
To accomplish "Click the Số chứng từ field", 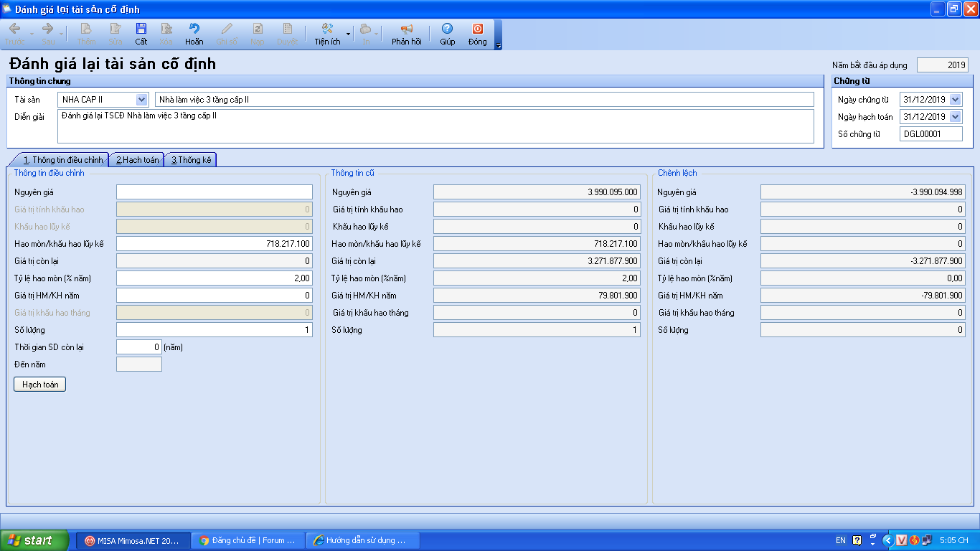I will point(930,134).
